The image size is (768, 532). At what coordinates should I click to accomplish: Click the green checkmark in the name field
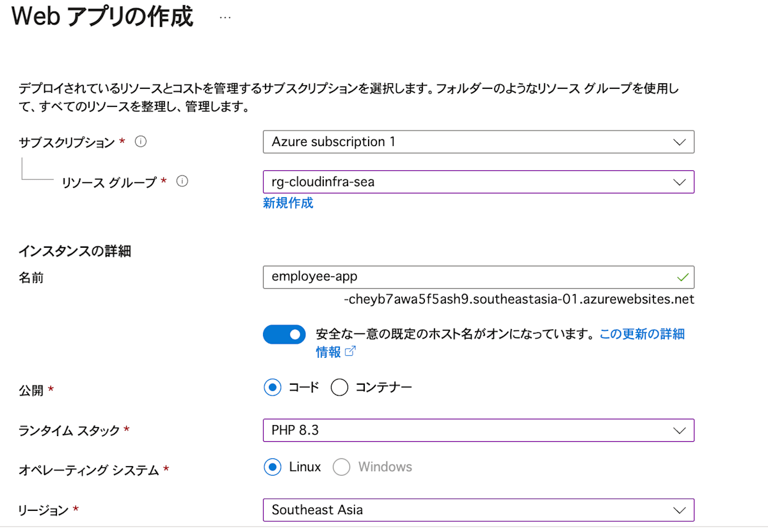[682, 277]
